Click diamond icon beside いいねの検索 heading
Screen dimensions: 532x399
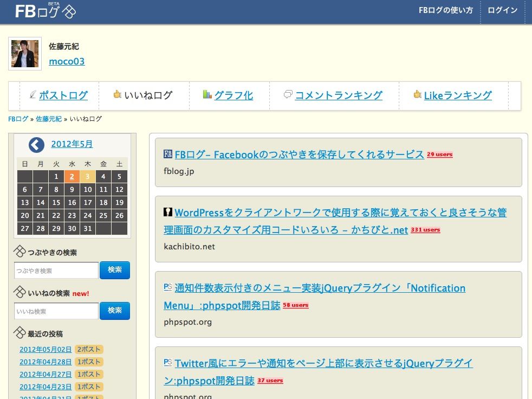tap(20, 292)
